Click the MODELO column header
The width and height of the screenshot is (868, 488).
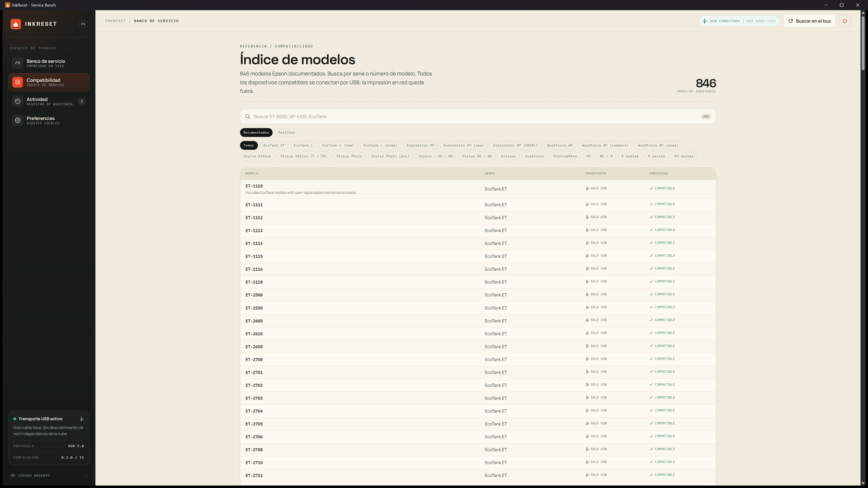coord(252,174)
